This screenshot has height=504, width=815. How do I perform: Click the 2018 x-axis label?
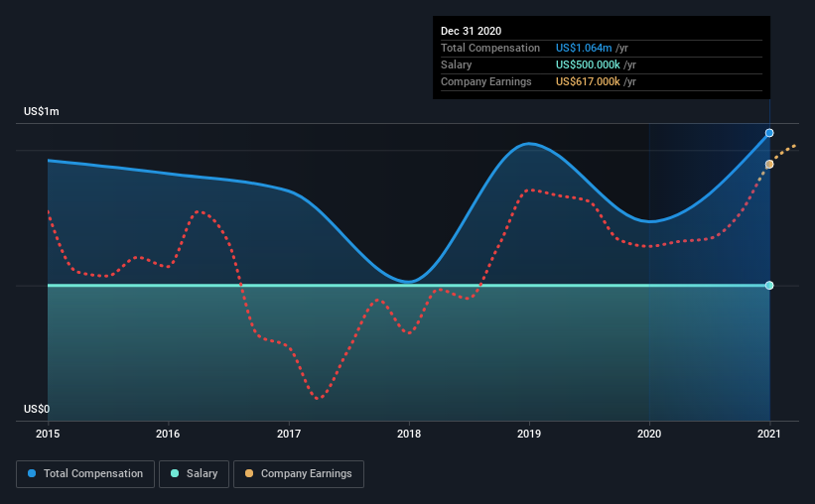[409, 434]
